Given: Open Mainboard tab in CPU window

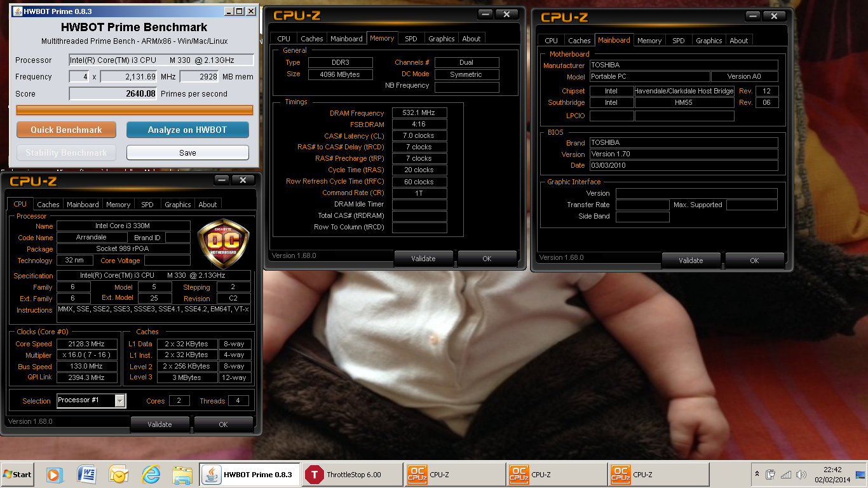Looking at the screenshot, I should [83, 205].
